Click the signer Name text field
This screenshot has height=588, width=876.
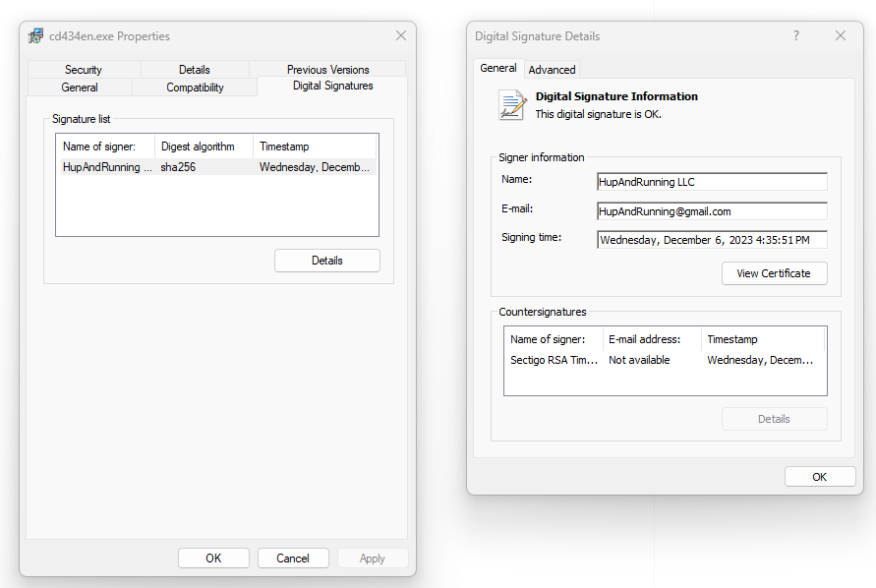[x=712, y=182]
